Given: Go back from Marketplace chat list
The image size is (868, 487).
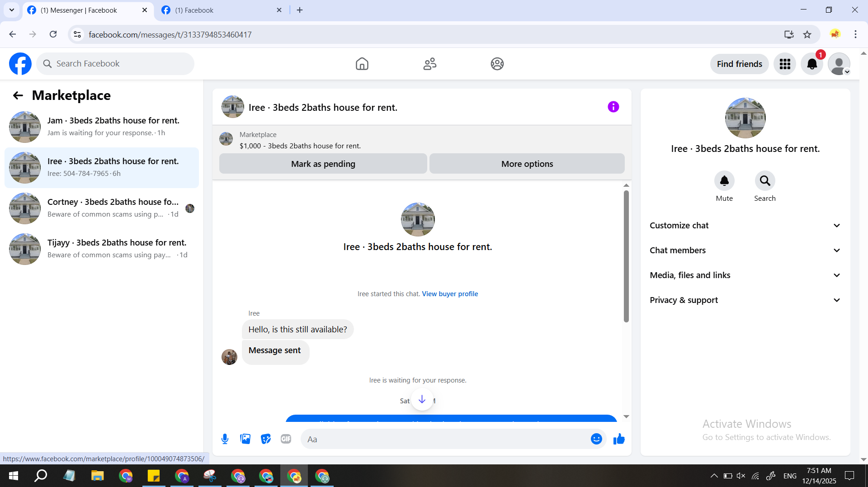Looking at the screenshot, I should pyautogui.click(x=18, y=95).
